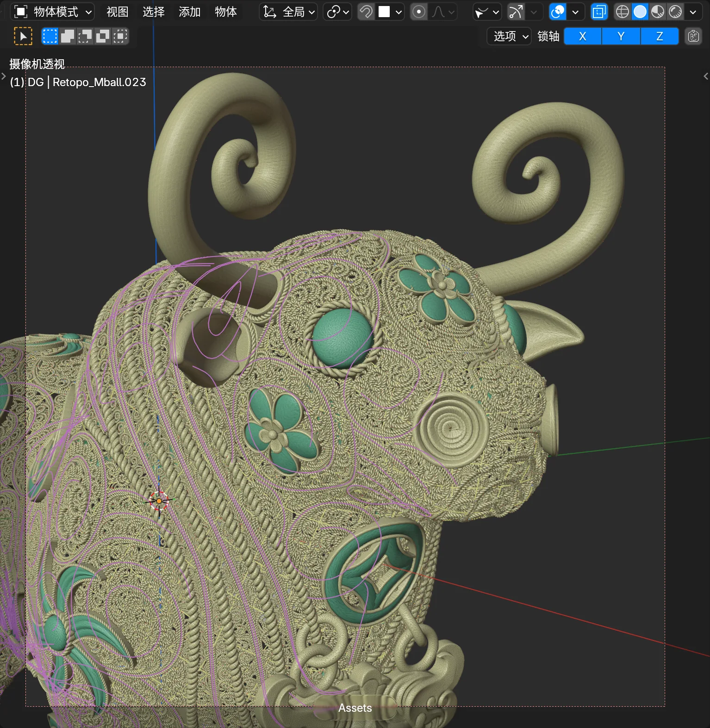Open the proportional editing falloff dropdown

tap(442, 12)
